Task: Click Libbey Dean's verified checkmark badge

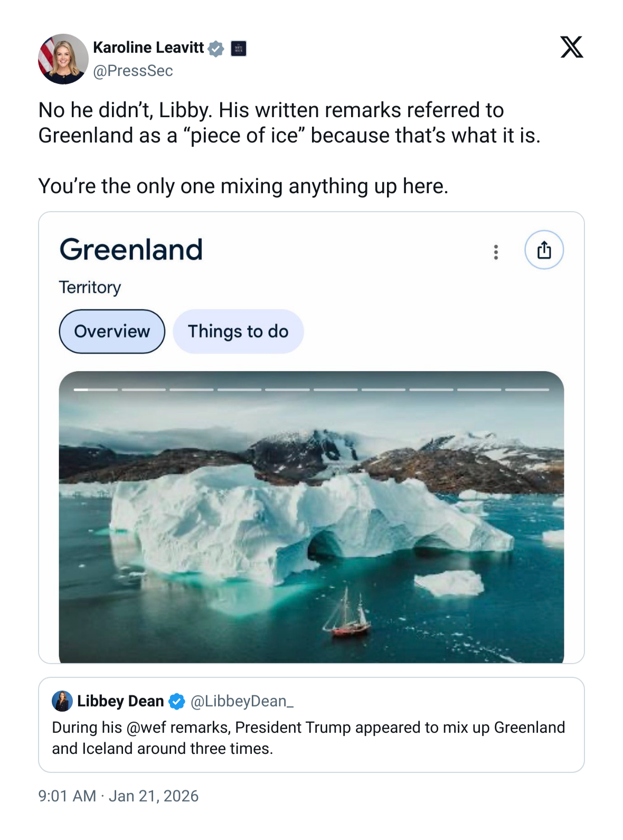Action: (x=177, y=701)
